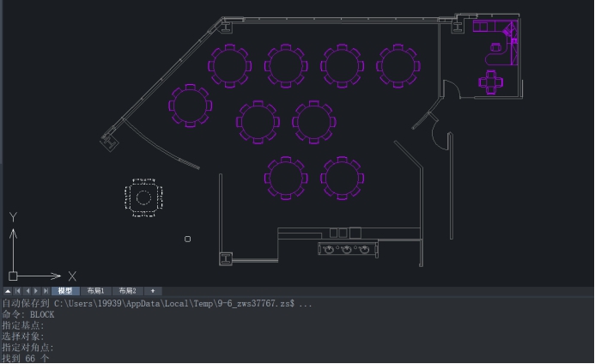
Task: Click the small square table in corner room
Action: pyautogui.click(x=491, y=82)
